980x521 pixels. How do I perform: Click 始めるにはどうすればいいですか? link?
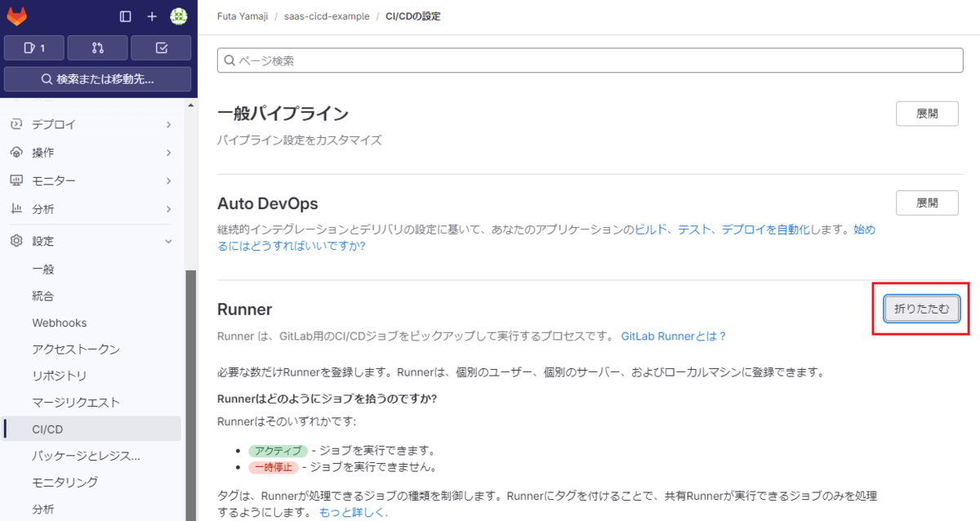(x=546, y=238)
